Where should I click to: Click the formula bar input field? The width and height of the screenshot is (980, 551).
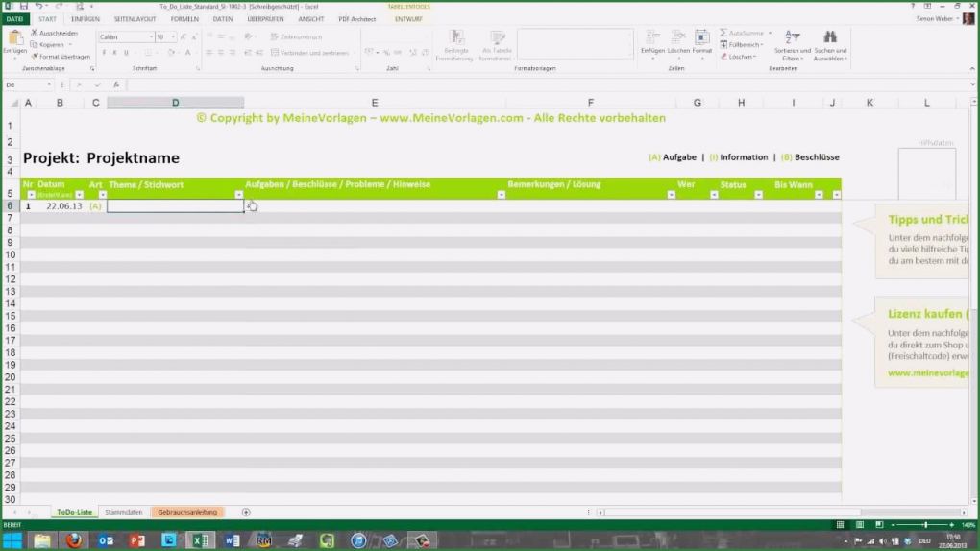tap(547, 84)
